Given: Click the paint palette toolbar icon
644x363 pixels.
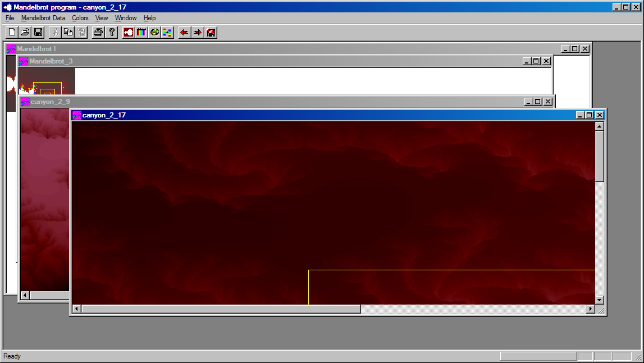Looking at the screenshot, I should pos(154,33).
